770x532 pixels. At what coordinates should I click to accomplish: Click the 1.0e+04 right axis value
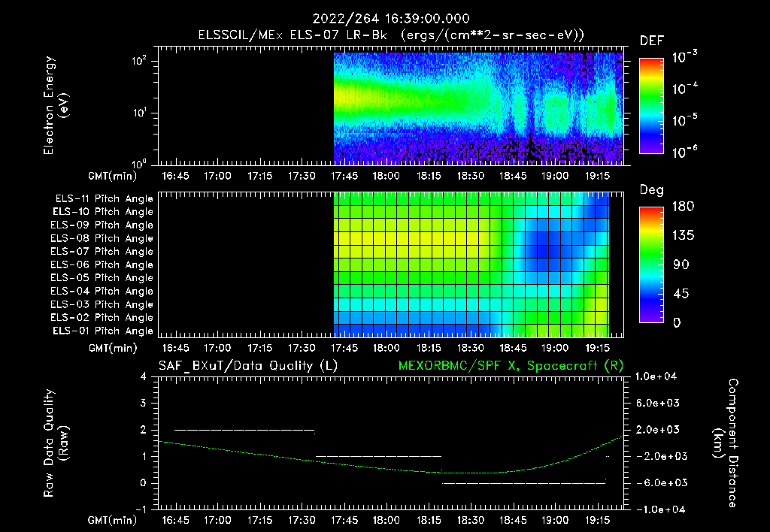pos(656,377)
